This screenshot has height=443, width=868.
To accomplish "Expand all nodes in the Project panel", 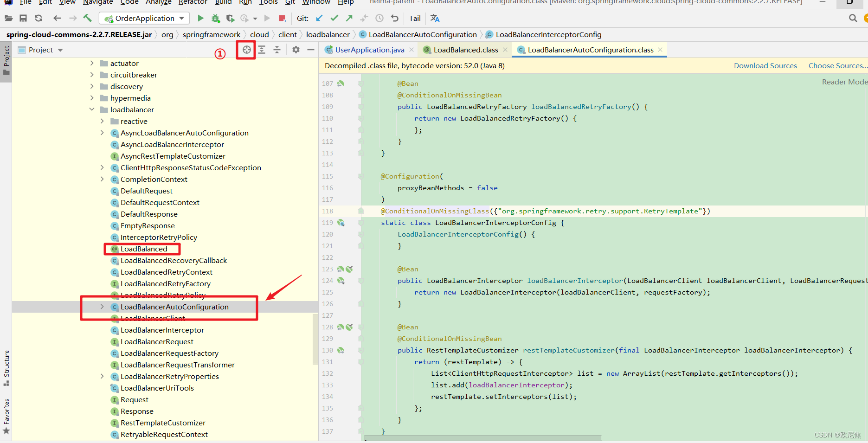I will [262, 50].
